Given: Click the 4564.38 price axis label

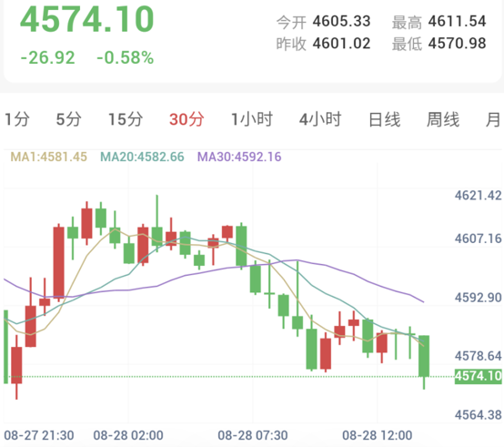Looking at the screenshot, I should click(478, 415).
